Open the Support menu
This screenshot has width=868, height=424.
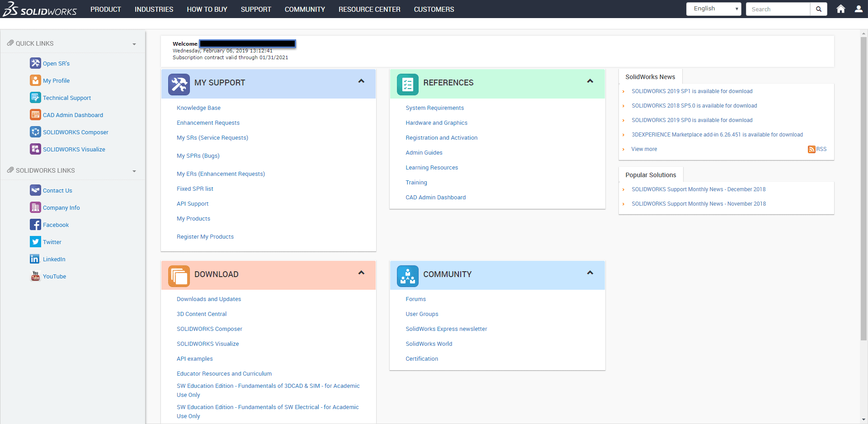pyautogui.click(x=256, y=9)
